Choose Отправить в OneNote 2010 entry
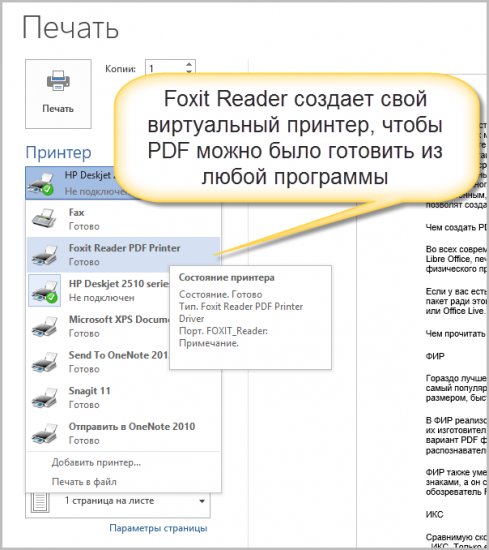The image size is (489, 550). (x=123, y=434)
